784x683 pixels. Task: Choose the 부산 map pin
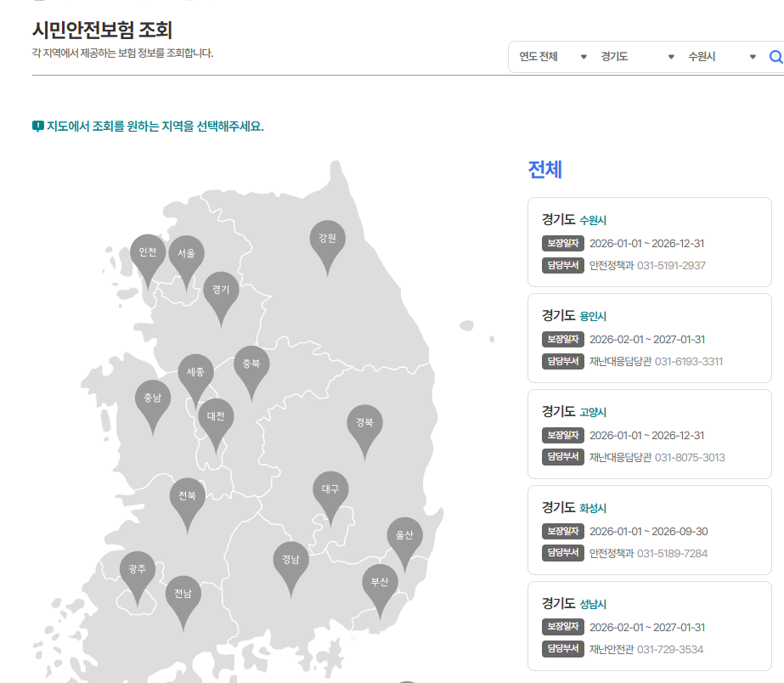tap(380, 590)
